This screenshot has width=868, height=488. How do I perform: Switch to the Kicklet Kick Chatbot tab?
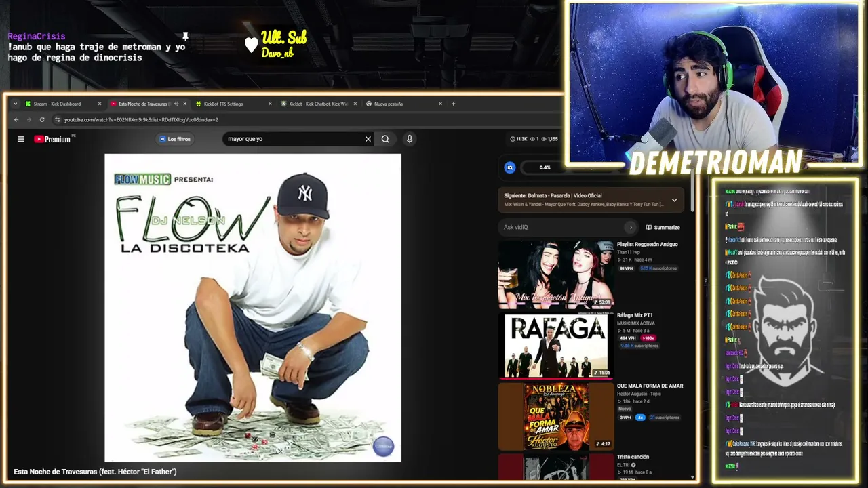318,104
